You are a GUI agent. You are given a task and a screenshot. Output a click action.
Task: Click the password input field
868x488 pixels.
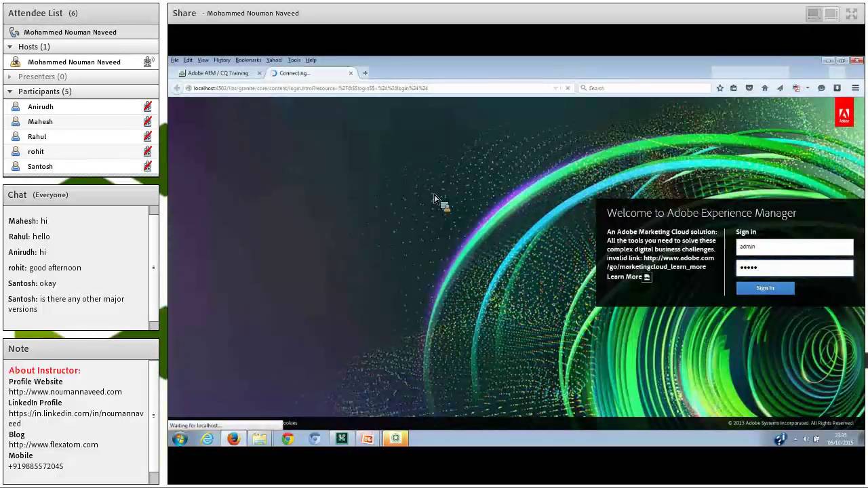pyautogui.click(x=794, y=267)
